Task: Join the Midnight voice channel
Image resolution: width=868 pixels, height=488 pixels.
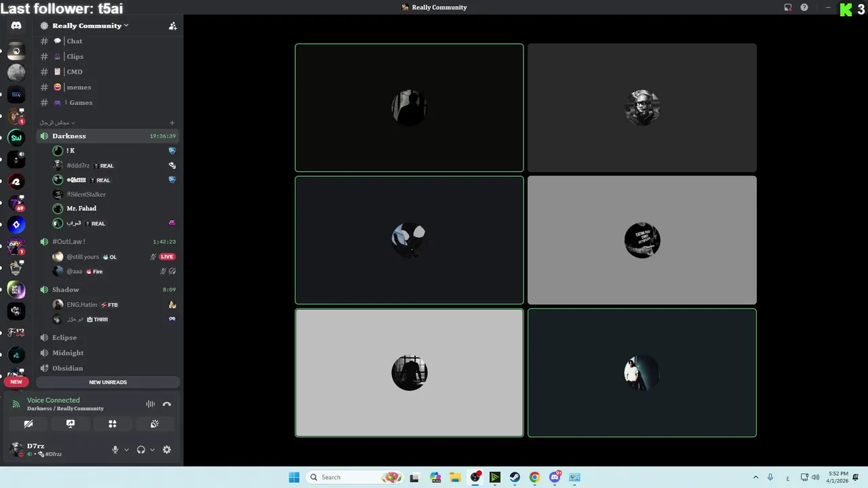Action: pyautogui.click(x=108, y=352)
